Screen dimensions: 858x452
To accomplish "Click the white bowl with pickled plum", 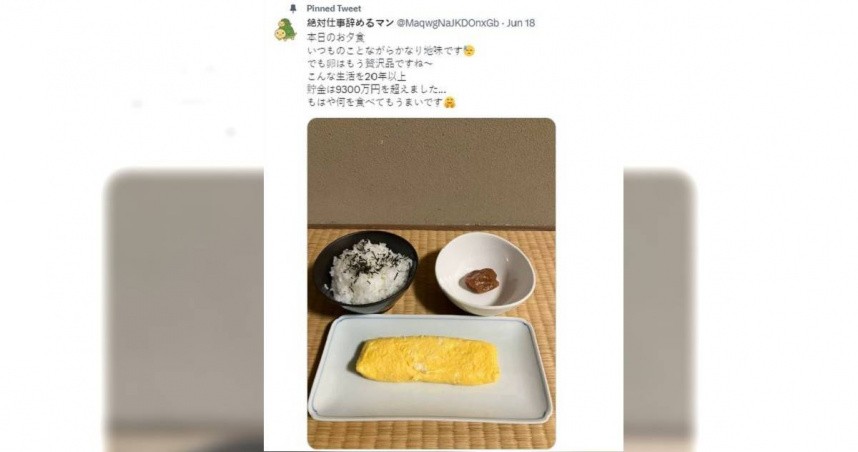I will pos(485,273).
